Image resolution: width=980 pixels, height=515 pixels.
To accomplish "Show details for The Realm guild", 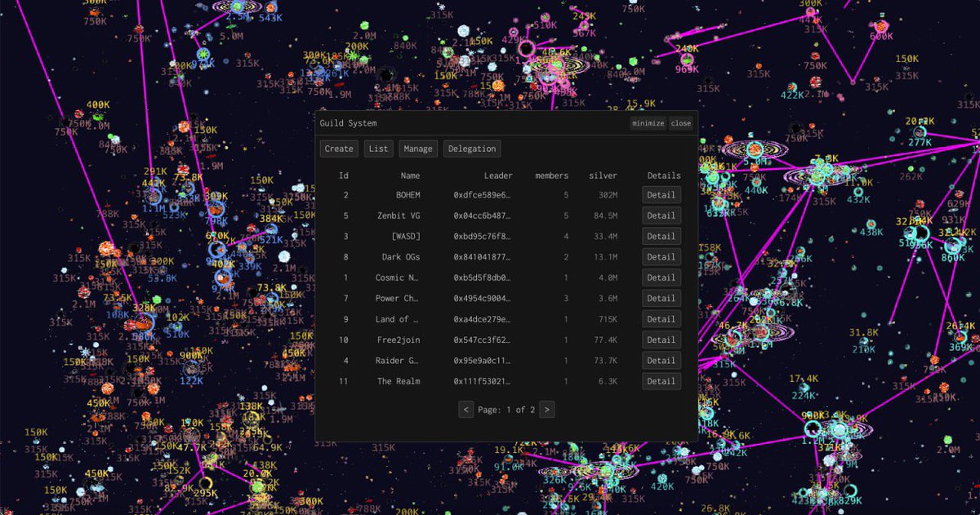I will (x=661, y=381).
